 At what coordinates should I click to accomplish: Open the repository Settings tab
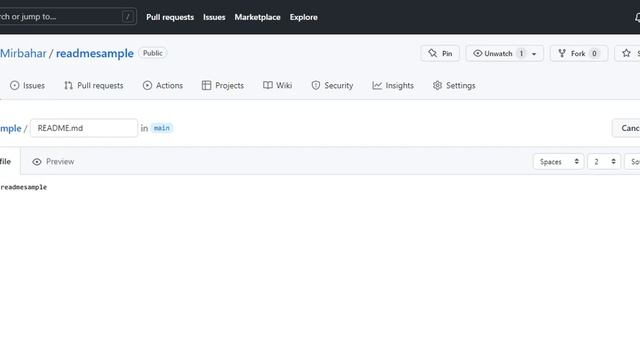tap(454, 85)
